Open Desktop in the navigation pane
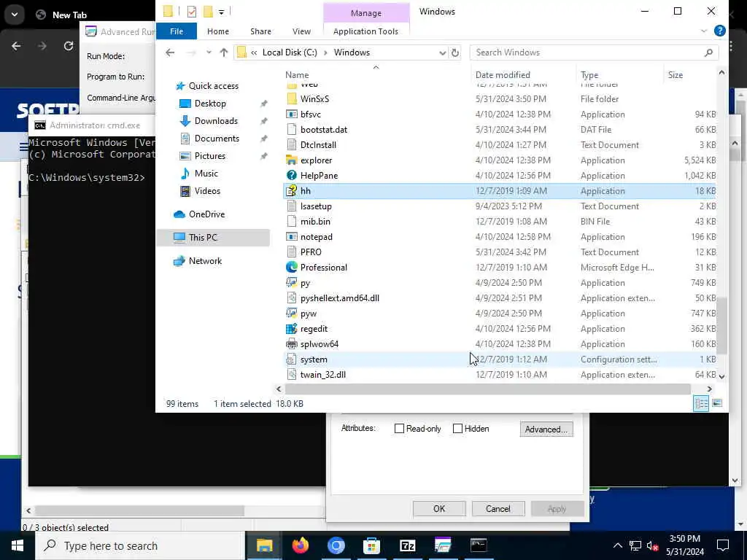This screenshot has width=747, height=560. pyautogui.click(x=210, y=104)
